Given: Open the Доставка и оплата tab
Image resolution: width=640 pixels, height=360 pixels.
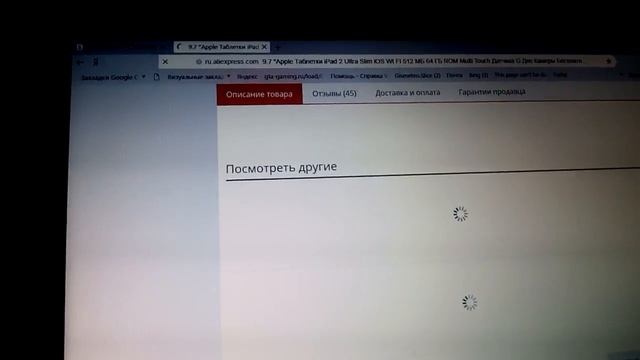Looking at the screenshot, I should coord(408,93).
